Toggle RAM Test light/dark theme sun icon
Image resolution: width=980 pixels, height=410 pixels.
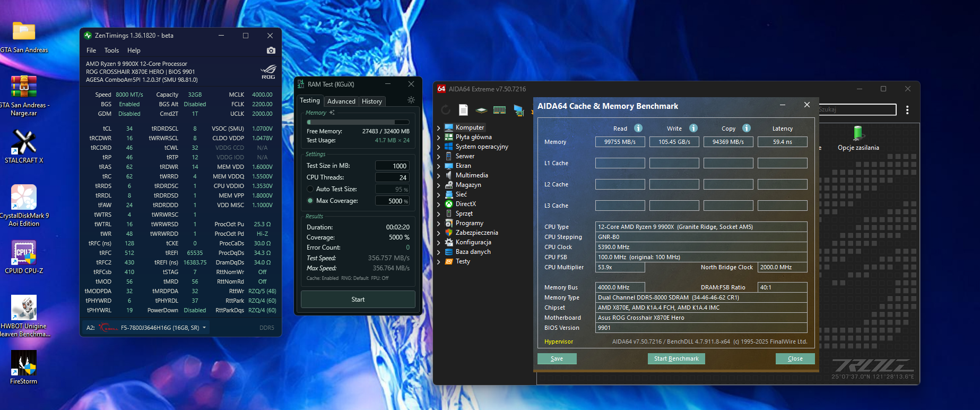pyautogui.click(x=411, y=100)
